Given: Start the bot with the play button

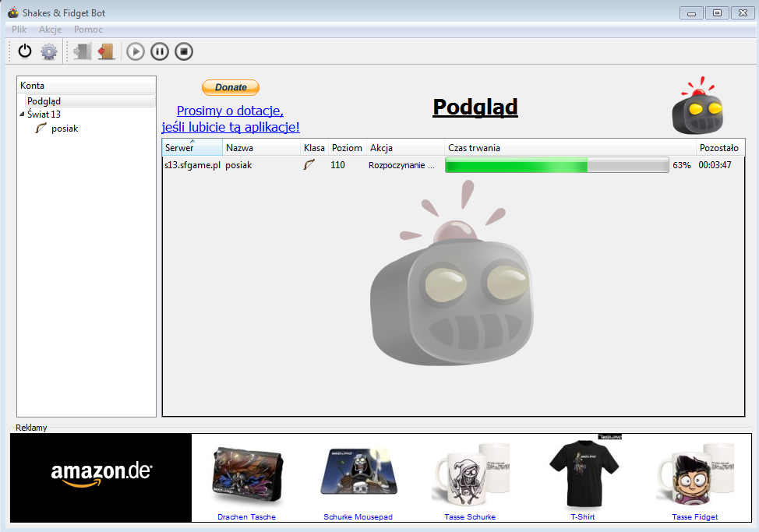Looking at the screenshot, I should pos(136,51).
